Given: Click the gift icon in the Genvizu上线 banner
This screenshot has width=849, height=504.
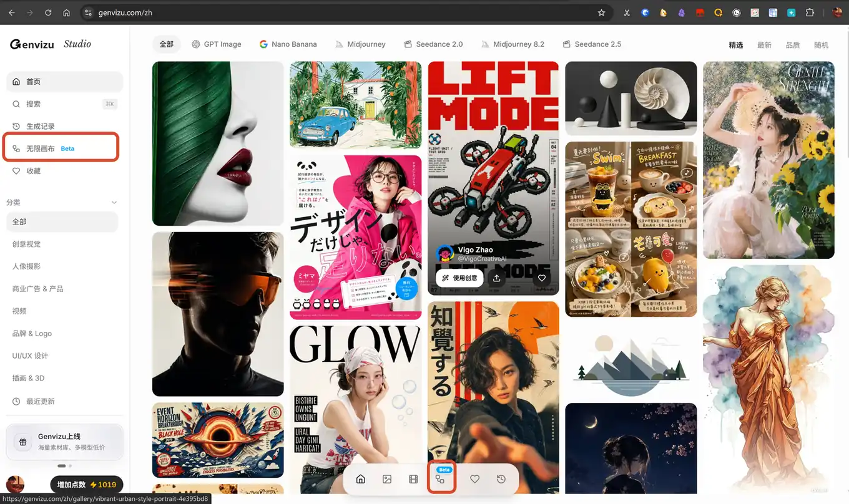Looking at the screenshot, I should [22, 442].
